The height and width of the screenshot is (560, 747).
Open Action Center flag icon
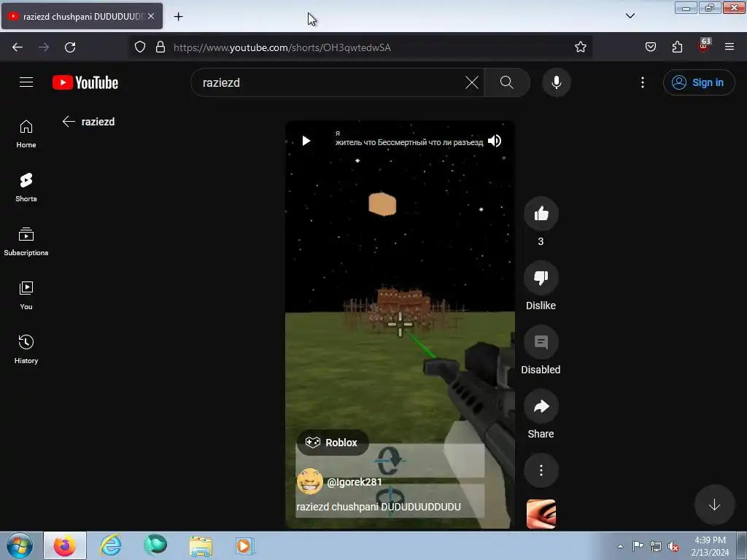point(638,546)
